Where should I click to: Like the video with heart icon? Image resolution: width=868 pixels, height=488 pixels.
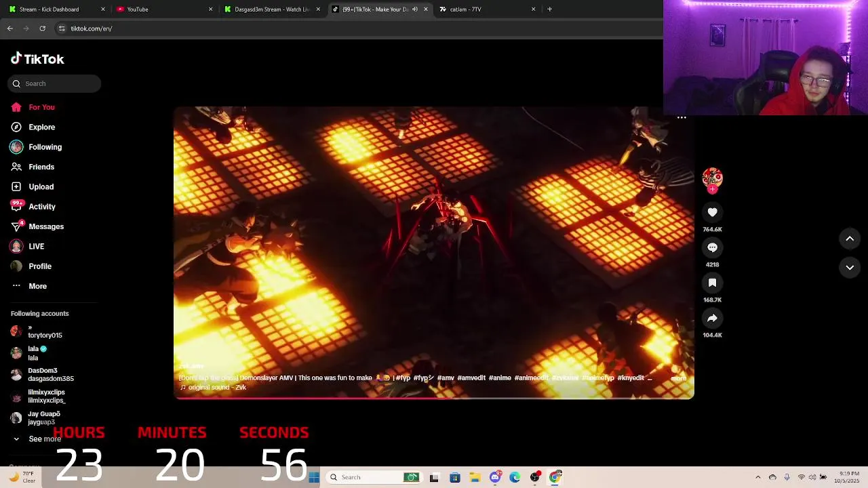[712, 212]
